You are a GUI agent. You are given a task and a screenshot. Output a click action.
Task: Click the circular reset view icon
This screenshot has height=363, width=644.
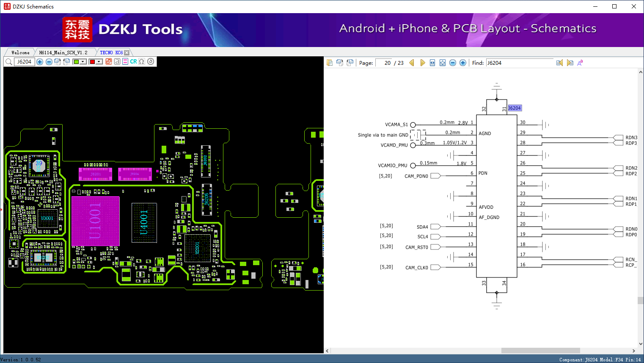click(151, 62)
